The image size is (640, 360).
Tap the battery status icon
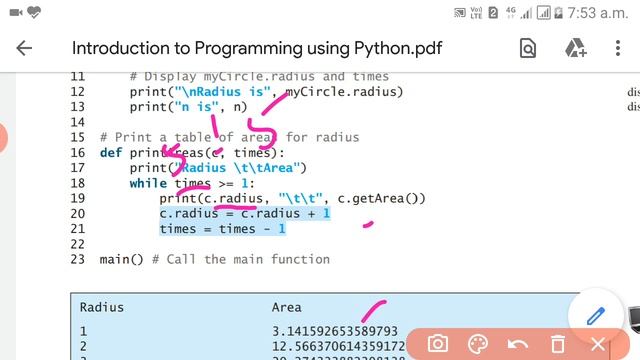558,13
